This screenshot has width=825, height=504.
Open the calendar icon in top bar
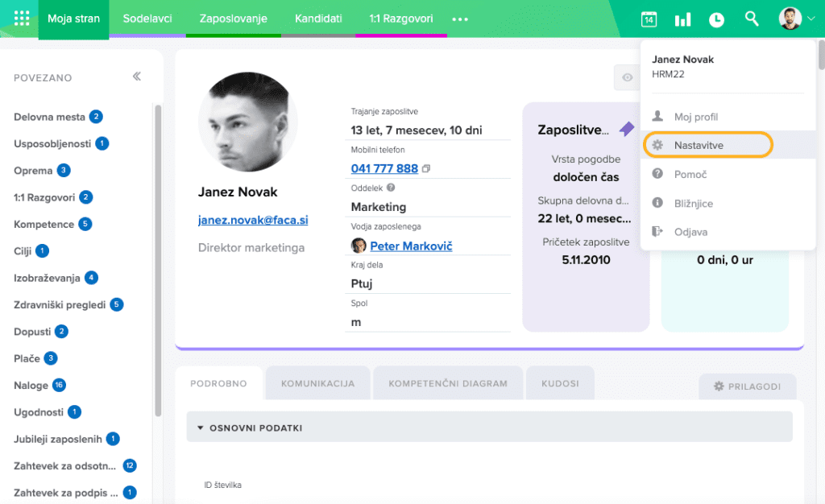pyautogui.click(x=649, y=19)
